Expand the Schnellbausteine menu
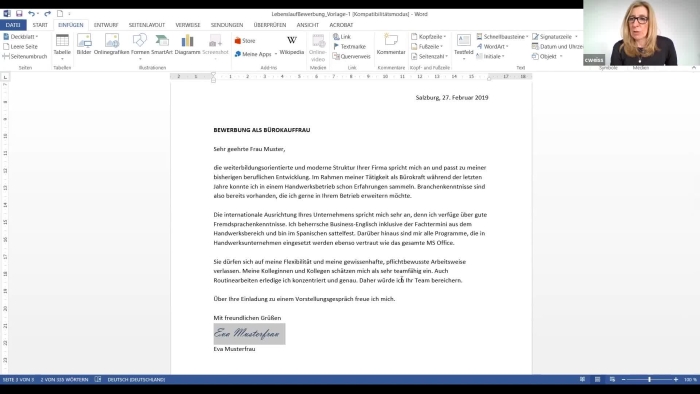 (502, 37)
